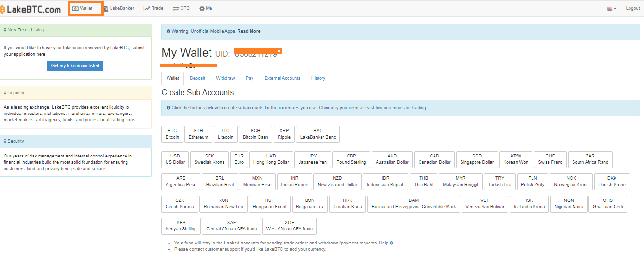Switch to the External Accounts tab
Viewport: 644px width, 257px height.
coord(282,78)
